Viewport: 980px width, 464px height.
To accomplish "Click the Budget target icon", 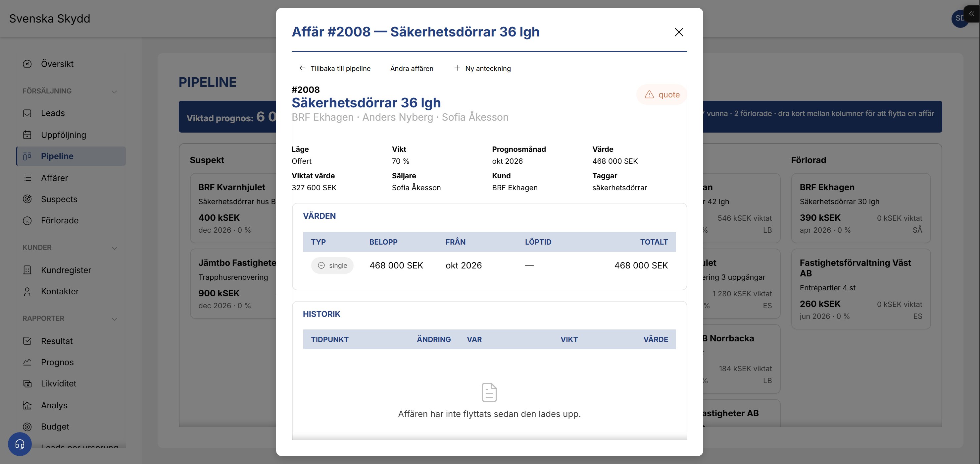I will coord(27,427).
